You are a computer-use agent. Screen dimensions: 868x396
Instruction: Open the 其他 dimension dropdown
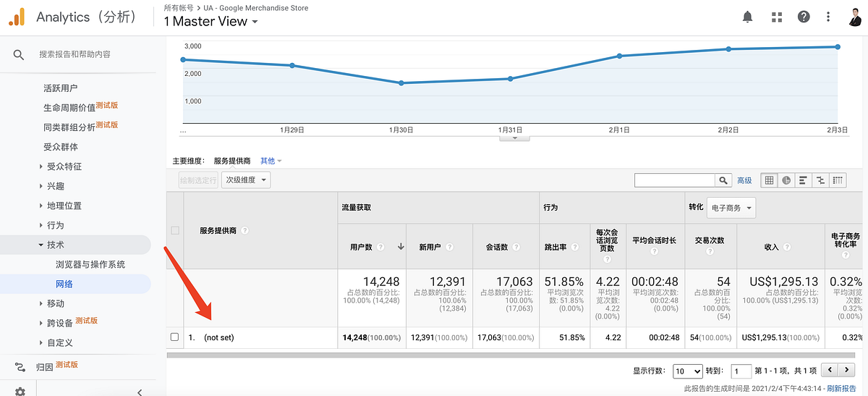tap(271, 161)
